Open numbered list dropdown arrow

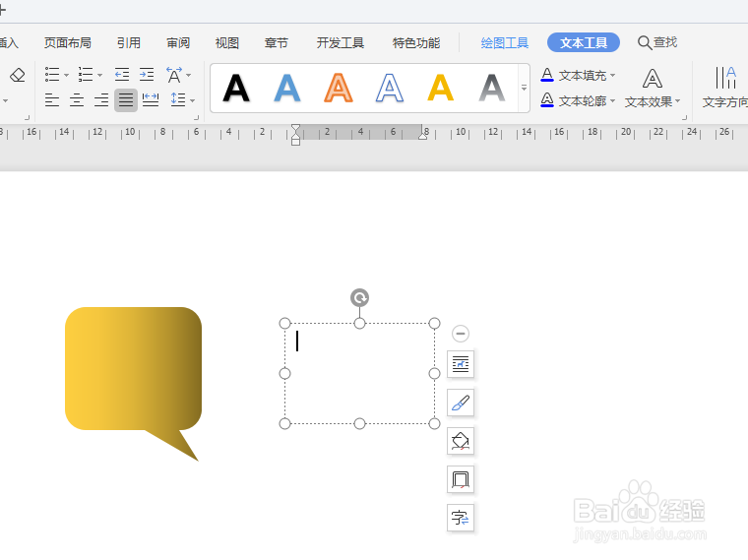[99, 75]
